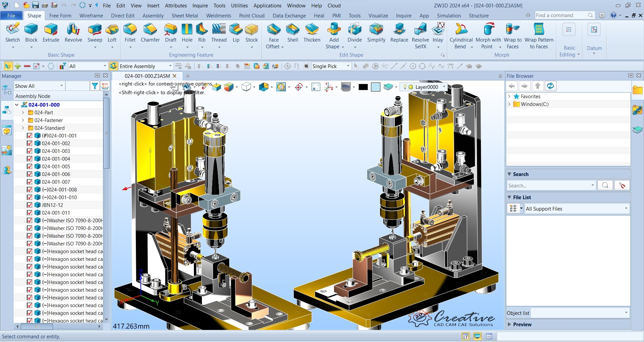This screenshot has height=342, width=644.
Task: Open the Attributes menu
Action: [x=176, y=5]
